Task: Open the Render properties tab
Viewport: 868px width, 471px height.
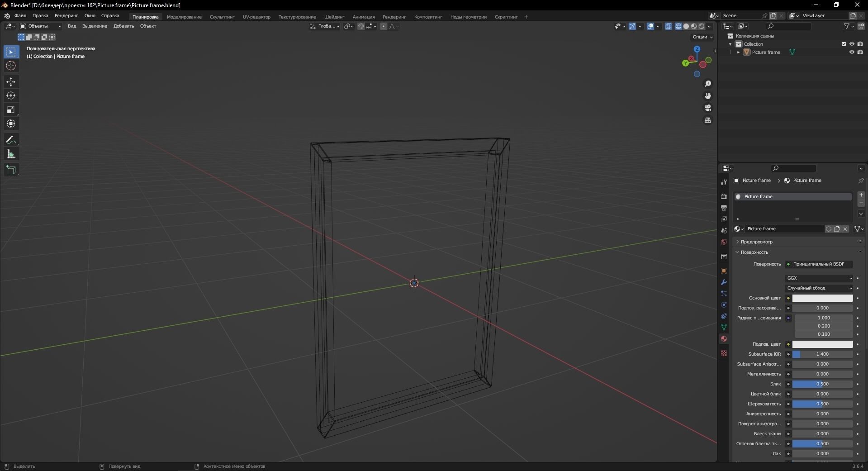Action: [724, 196]
